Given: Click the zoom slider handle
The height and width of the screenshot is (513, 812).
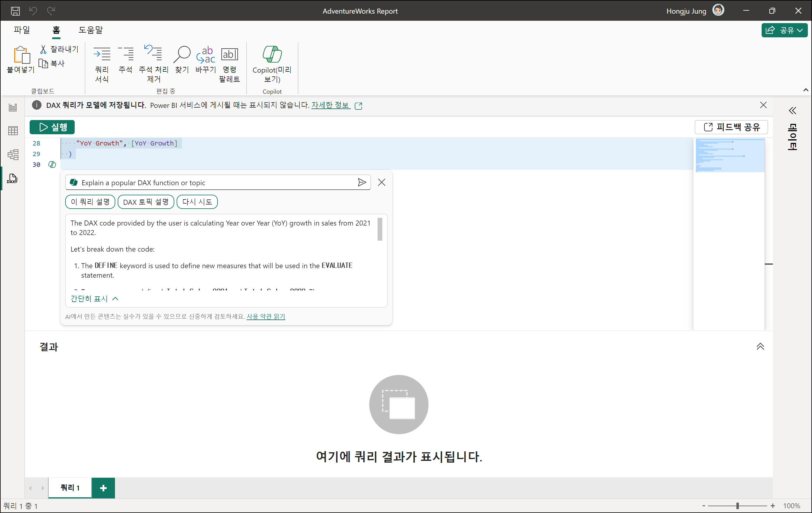Looking at the screenshot, I should [x=738, y=506].
